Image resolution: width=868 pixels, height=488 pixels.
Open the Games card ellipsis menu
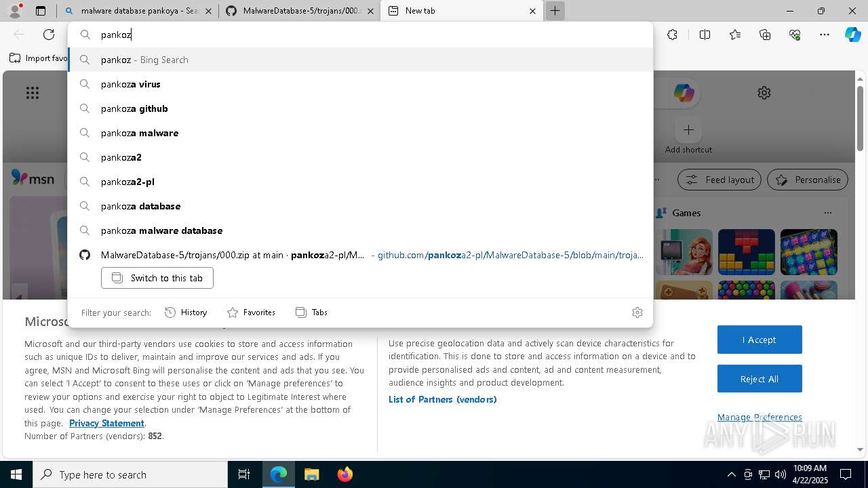coord(827,213)
